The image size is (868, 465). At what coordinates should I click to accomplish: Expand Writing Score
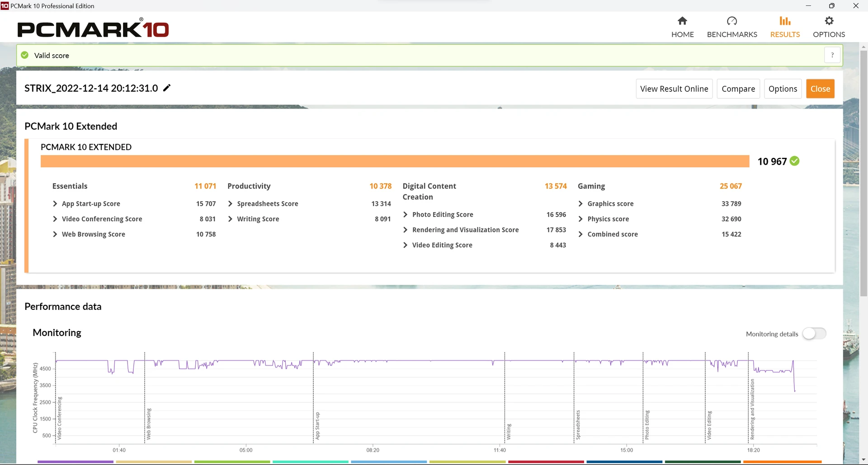coord(230,219)
